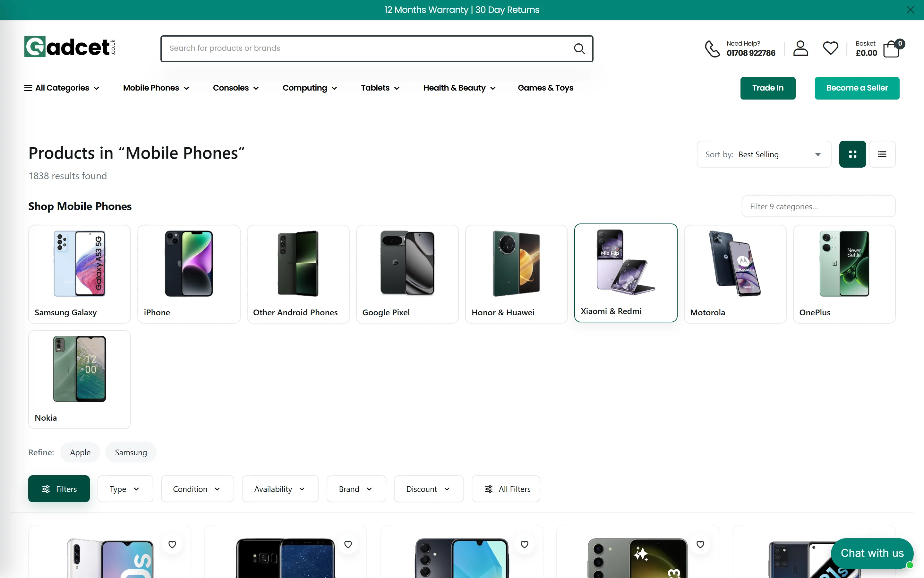Expand the All Categories menu
Image resolution: width=924 pixels, height=578 pixels.
point(62,88)
